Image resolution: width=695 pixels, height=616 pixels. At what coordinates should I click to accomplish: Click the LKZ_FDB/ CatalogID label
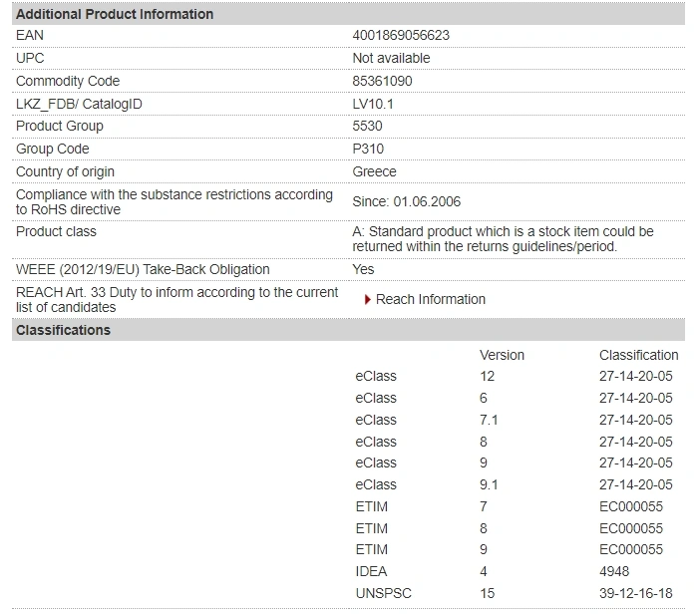tap(79, 104)
